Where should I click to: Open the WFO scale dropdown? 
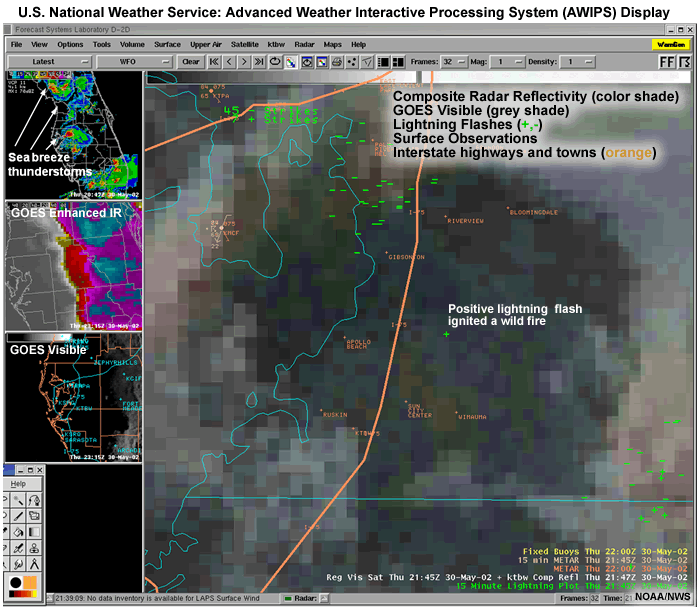coord(134,62)
